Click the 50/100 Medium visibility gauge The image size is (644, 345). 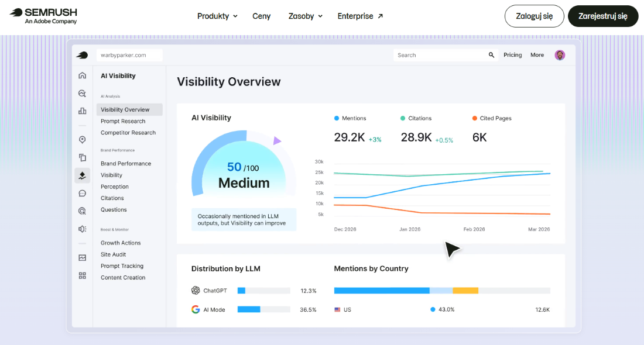pyautogui.click(x=244, y=163)
